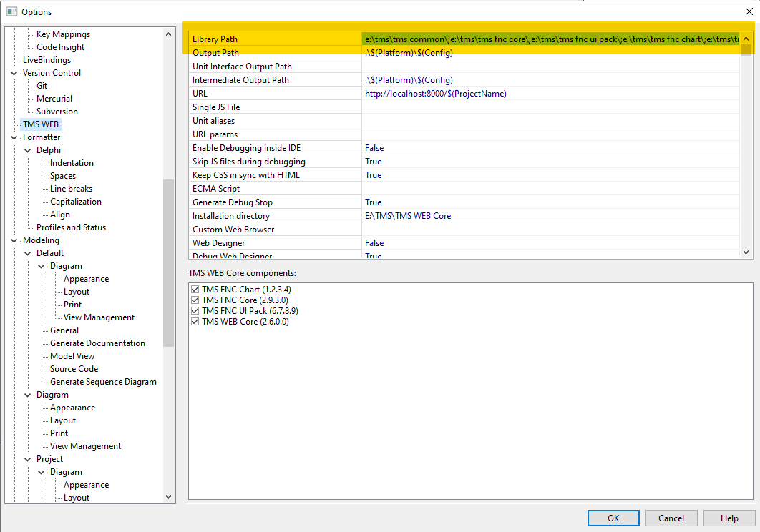Image resolution: width=760 pixels, height=532 pixels.
Task: Open Help for this dialog
Action: [729, 518]
